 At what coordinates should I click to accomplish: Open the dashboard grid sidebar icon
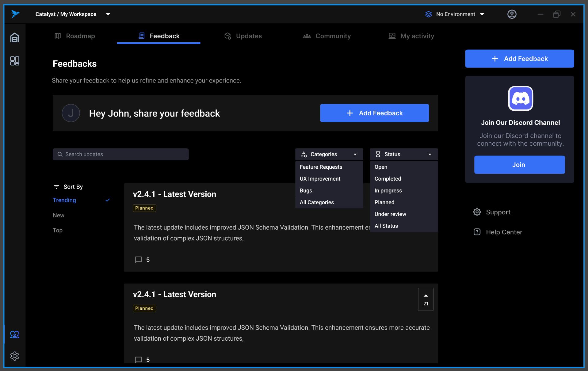(x=15, y=61)
